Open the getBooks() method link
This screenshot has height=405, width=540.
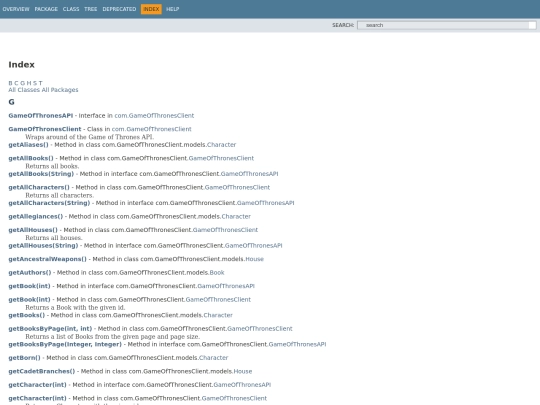click(27, 315)
